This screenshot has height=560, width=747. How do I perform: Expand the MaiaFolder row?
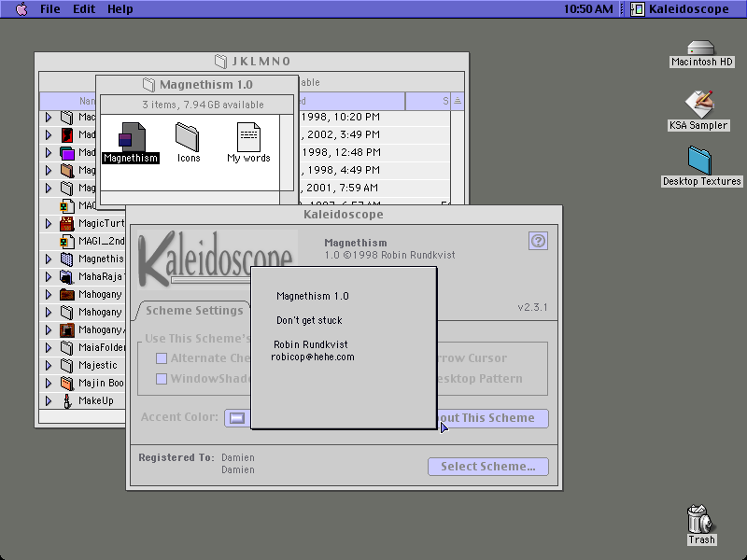pyautogui.click(x=49, y=347)
